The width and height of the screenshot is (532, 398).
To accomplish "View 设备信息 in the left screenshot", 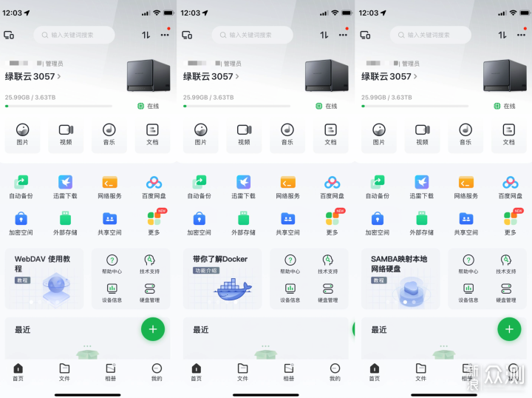I will click(x=112, y=293).
